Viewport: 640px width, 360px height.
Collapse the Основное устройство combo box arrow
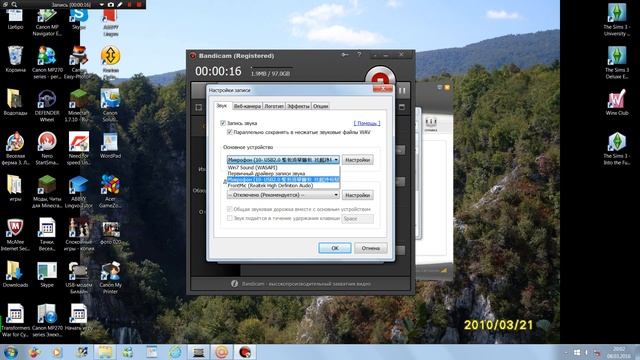tap(336, 160)
